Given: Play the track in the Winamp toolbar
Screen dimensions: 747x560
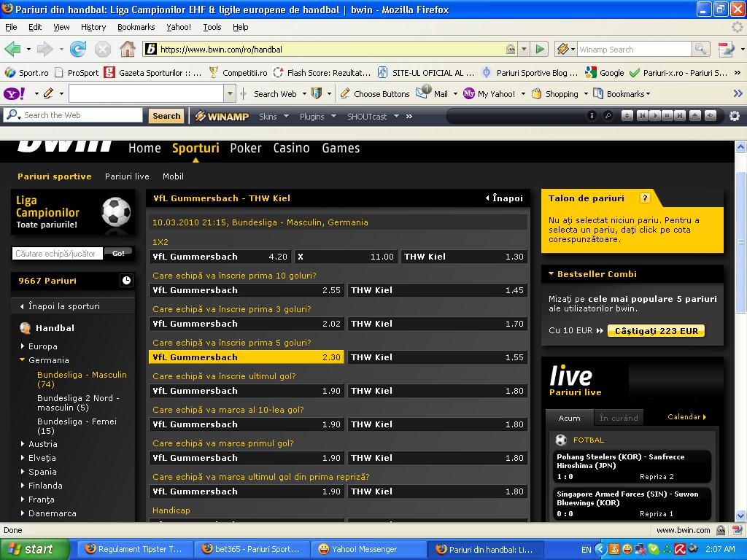Looking at the screenshot, I should click(655, 116).
